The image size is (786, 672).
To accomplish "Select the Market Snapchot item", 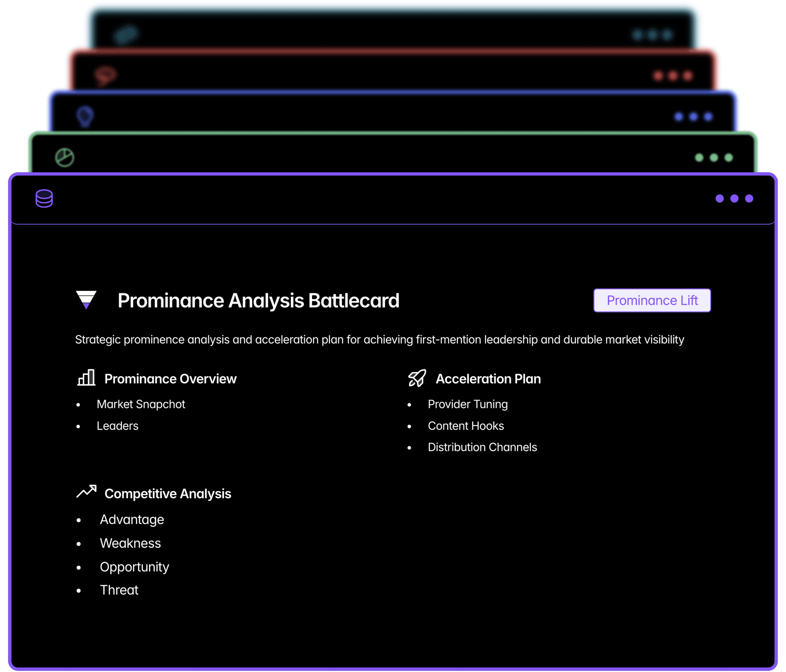I will [141, 404].
